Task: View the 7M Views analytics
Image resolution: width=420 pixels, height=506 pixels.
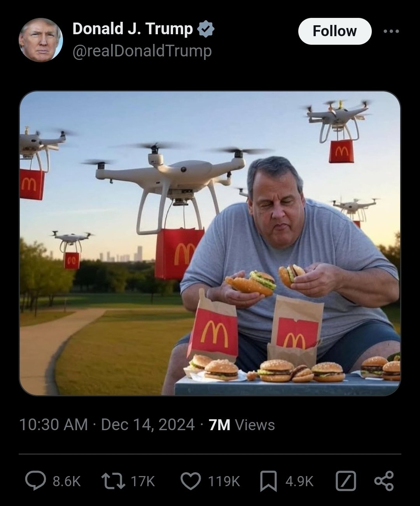Action: point(241,425)
